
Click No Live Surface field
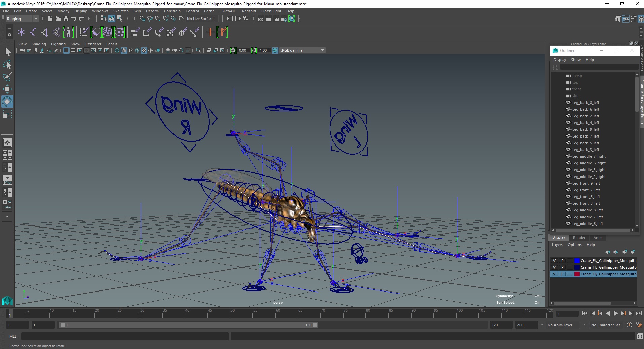click(202, 19)
